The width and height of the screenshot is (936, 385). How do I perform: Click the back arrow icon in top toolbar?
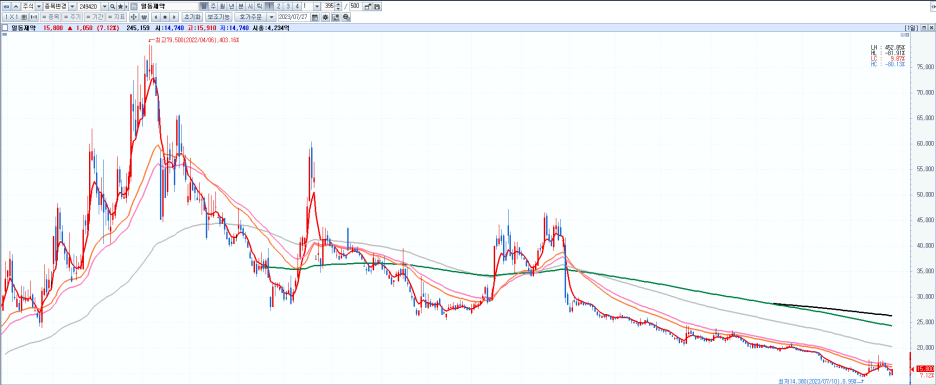(6, 6)
